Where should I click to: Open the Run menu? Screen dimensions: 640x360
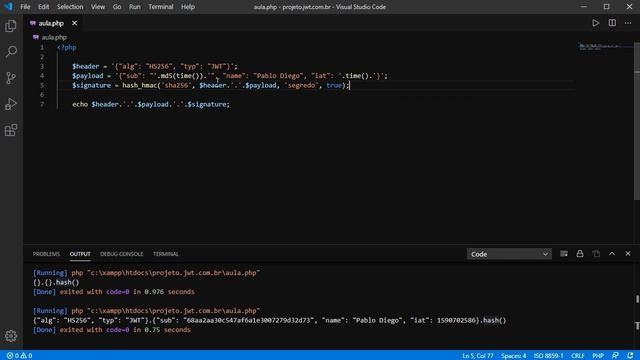coord(134,7)
